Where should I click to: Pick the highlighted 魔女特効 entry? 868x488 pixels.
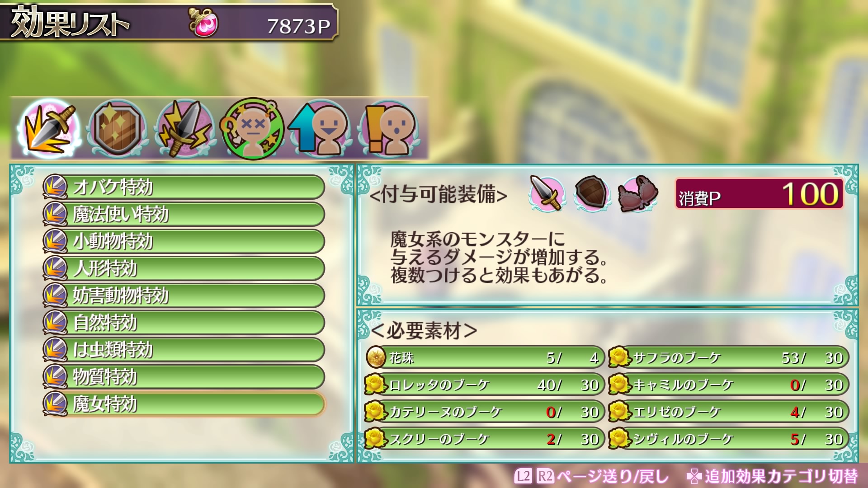point(184,404)
